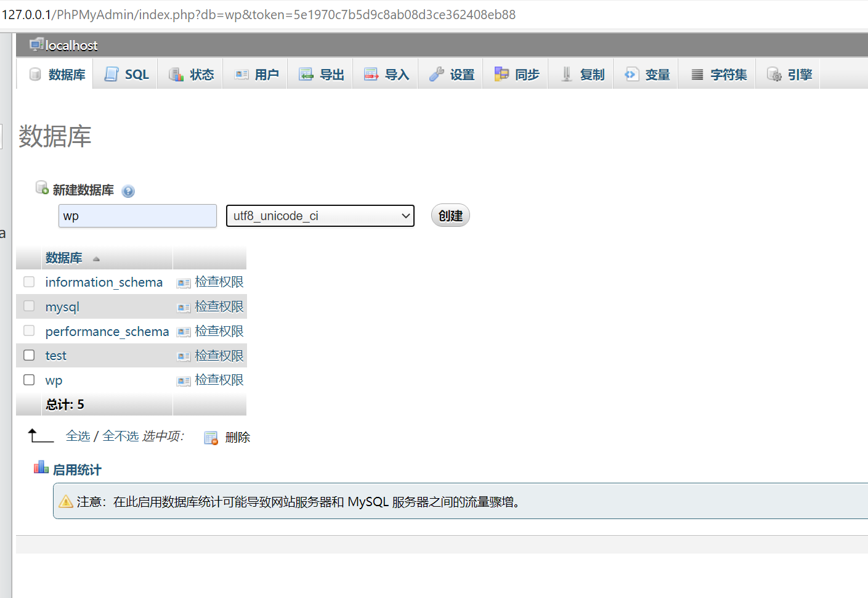Click 检查权限 for the wp database
This screenshot has width=868, height=598.
point(219,380)
